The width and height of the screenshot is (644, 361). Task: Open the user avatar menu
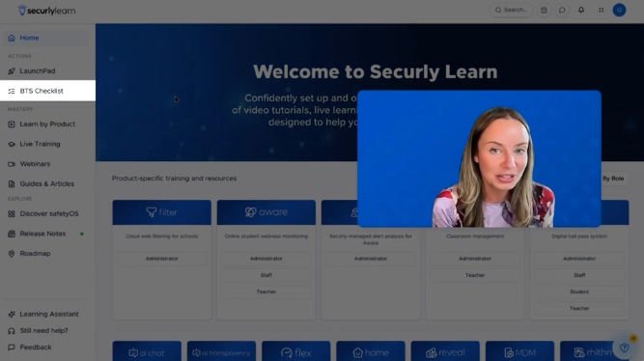point(619,10)
